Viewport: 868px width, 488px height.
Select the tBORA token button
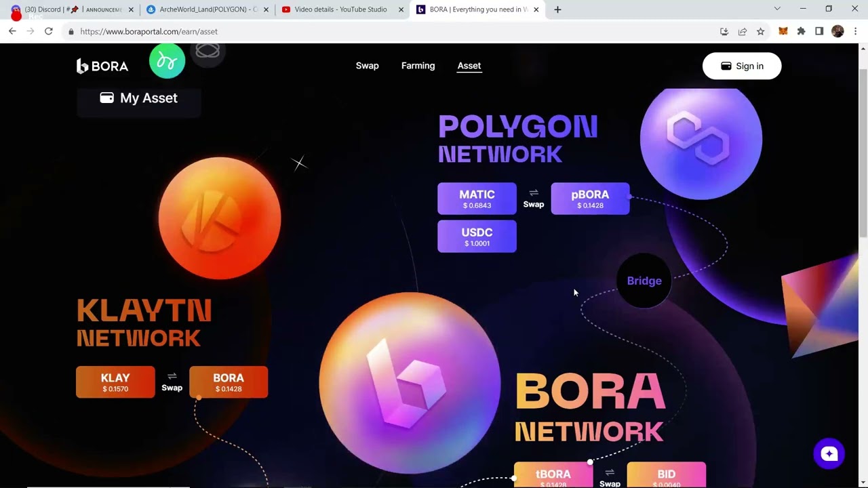[x=553, y=475]
